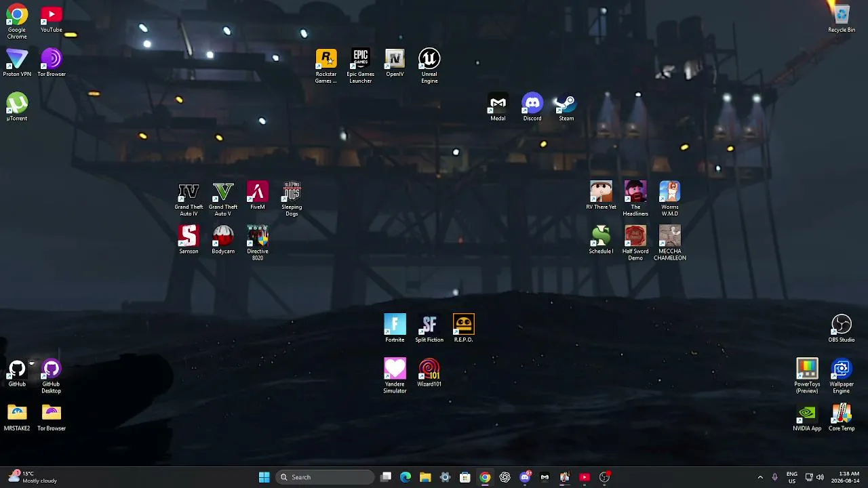Select the PowerToys (Preview) desktop icon
The height and width of the screenshot is (488, 868).
coord(807,376)
